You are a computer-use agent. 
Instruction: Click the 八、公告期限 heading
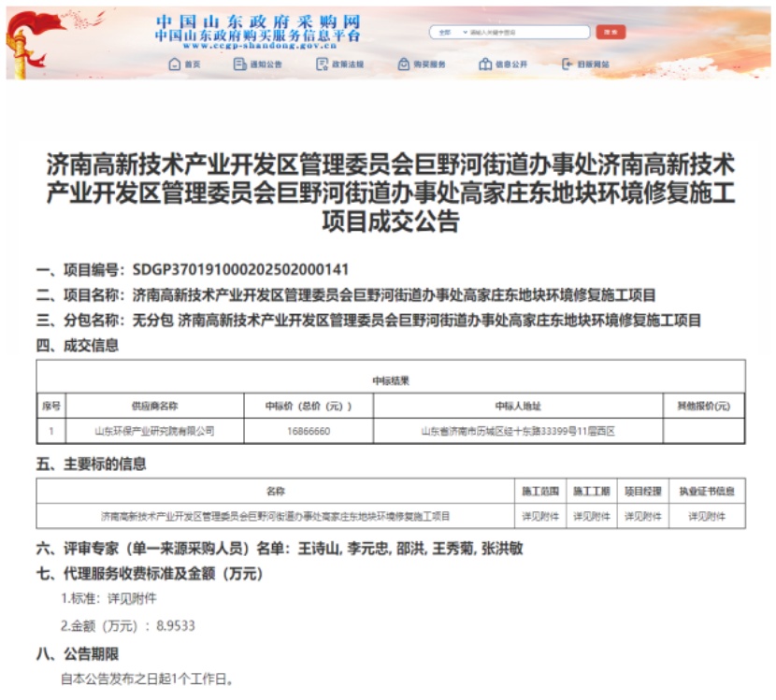[78, 654]
